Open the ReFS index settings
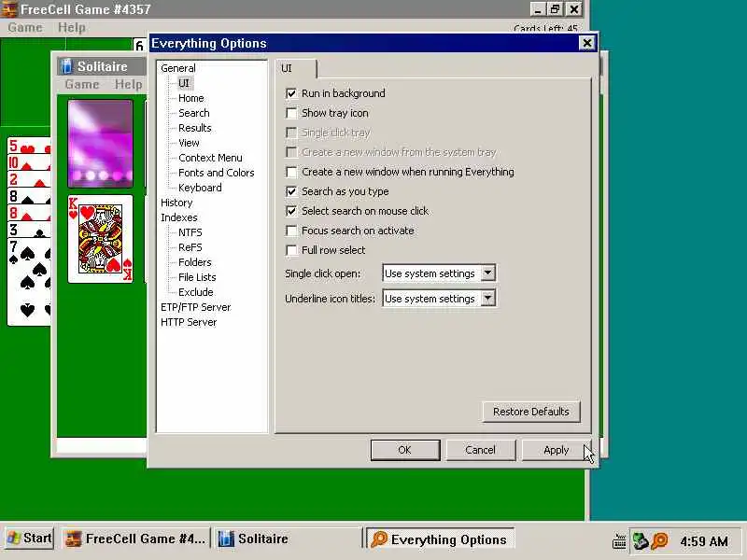This screenshot has width=747, height=560. pyautogui.click(x=190, y=247)
